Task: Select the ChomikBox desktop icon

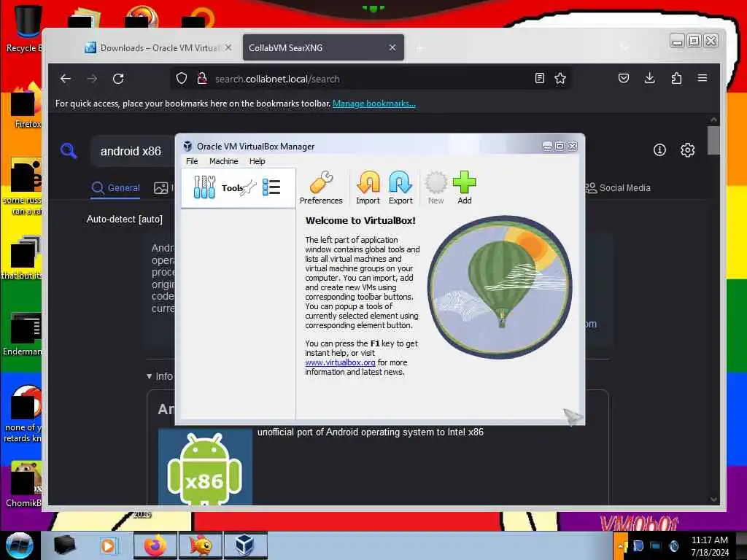Action: click(24, 483)
